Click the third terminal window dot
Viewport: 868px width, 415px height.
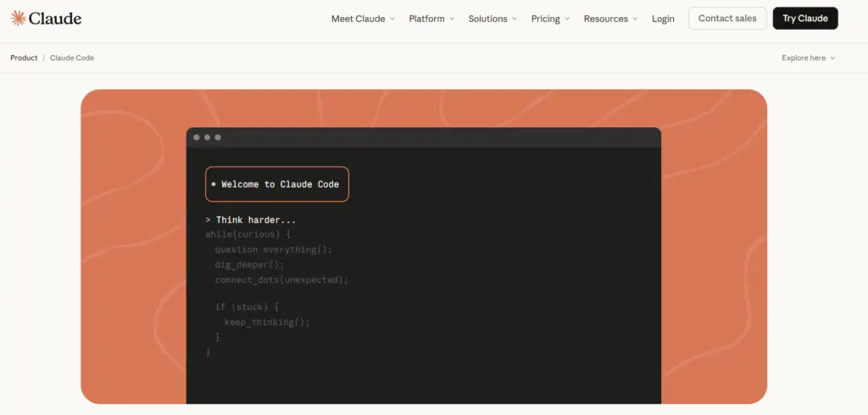click(x=218, y=137)
